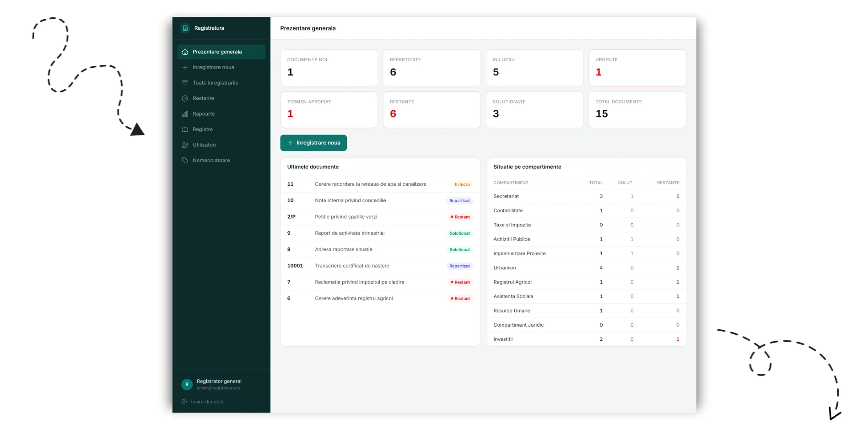Click the bar chart icon beside Rapoarte

point(185,114)
